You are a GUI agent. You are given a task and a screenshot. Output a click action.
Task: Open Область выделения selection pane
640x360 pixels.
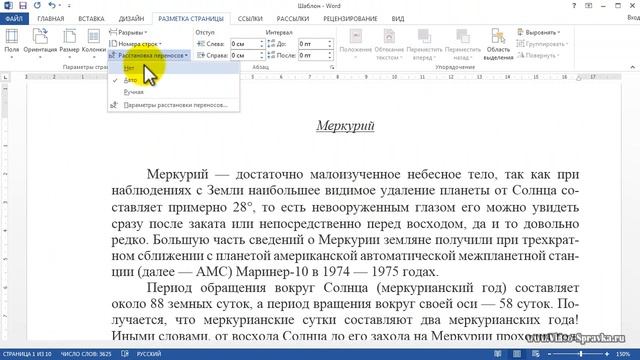[x=498, y=44]
